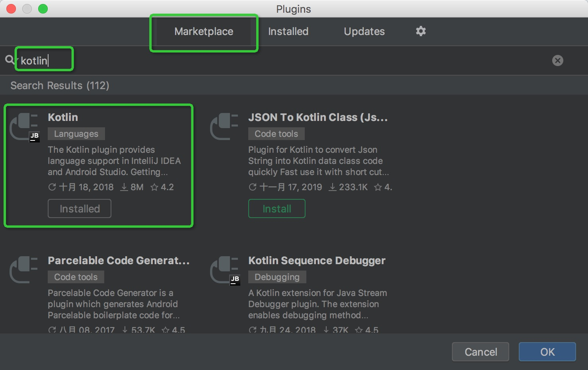
Task: Click the Kotlin rating star icon
Action: 154,187
